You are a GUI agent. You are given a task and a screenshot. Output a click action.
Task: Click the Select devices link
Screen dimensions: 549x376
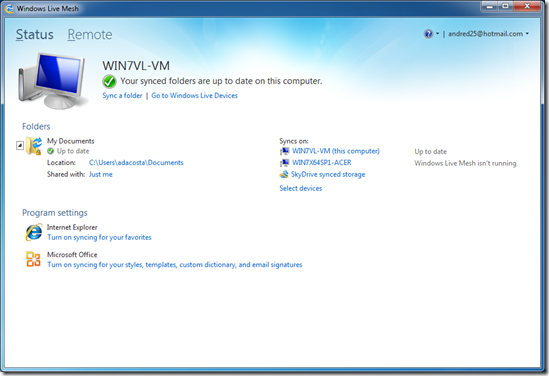301,188
